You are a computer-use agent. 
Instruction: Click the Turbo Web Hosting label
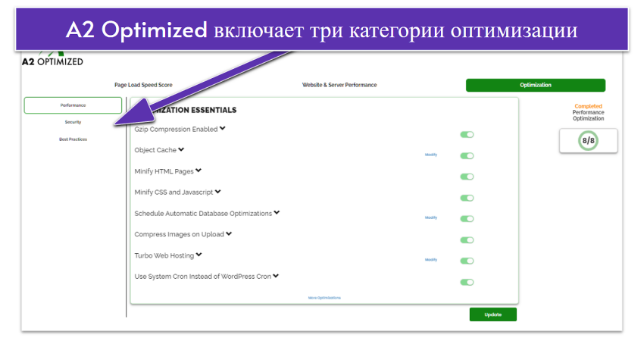point(164,255)
